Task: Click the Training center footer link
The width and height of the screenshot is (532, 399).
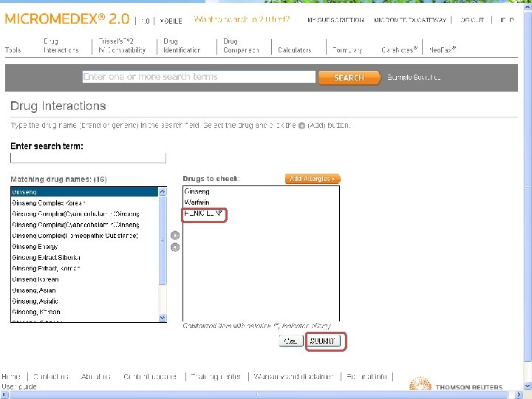Action: [x=216, y=377]
